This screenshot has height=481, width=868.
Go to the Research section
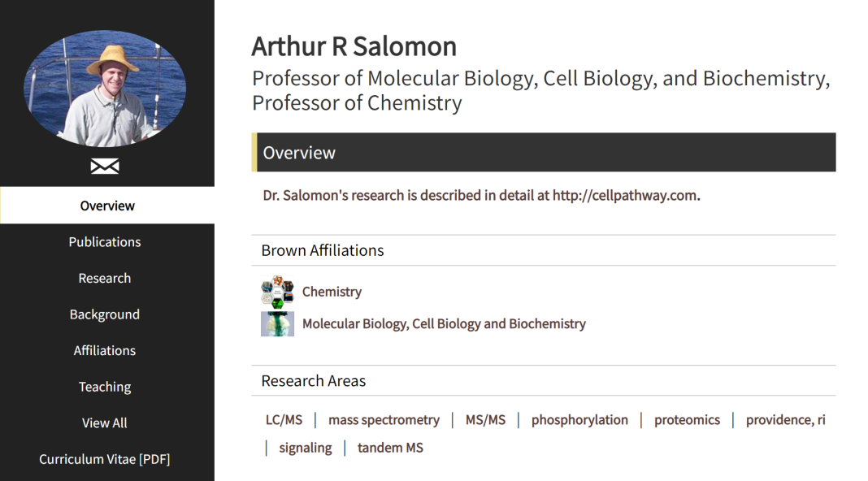(105, 278)
